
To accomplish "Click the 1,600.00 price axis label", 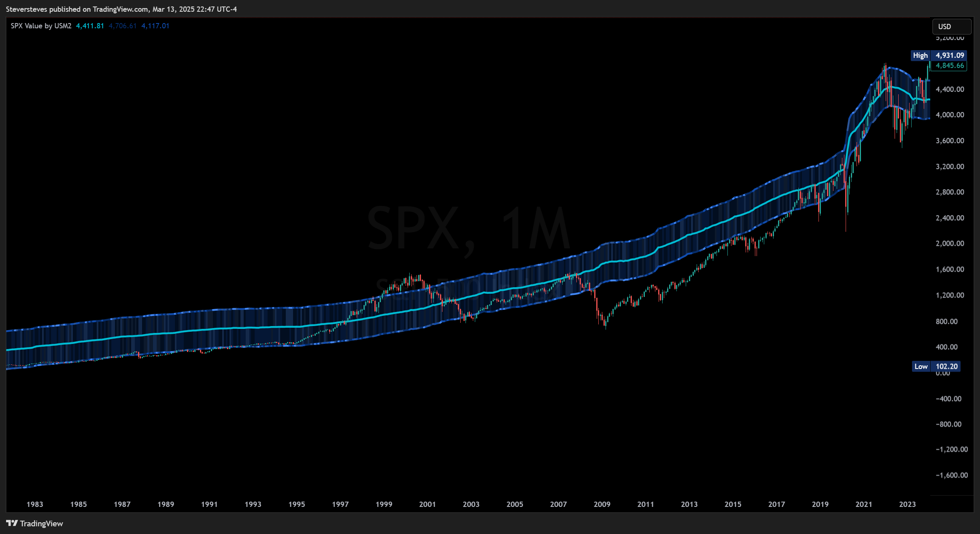I will (x=950, y=269).
